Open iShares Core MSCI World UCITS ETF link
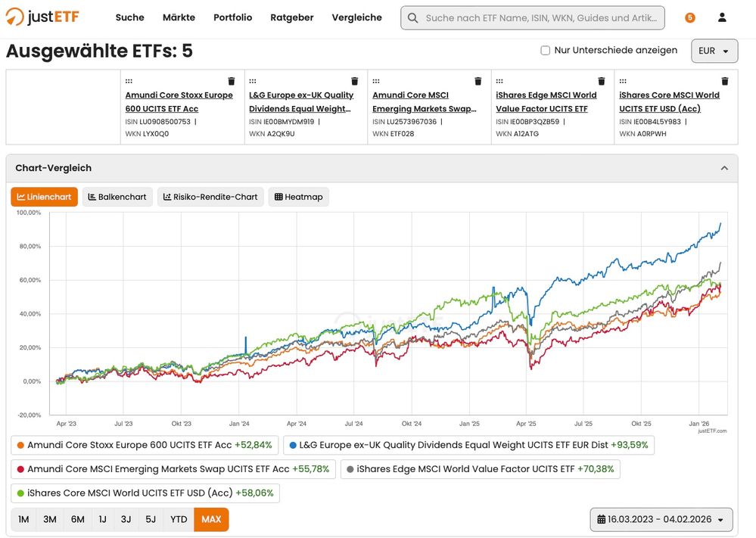Viewport: 756px width, 538px height. (x=669, y=101)
